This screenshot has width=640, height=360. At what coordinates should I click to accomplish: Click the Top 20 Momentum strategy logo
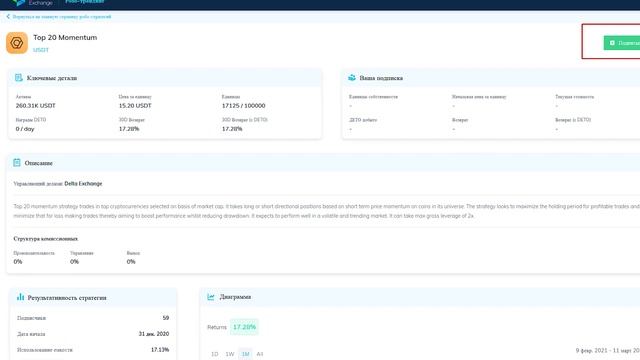tap(17, 43)
